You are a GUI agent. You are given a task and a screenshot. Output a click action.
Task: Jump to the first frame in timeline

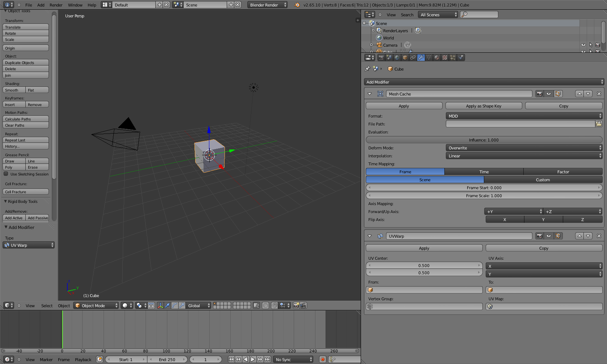[x=231, y=359]
